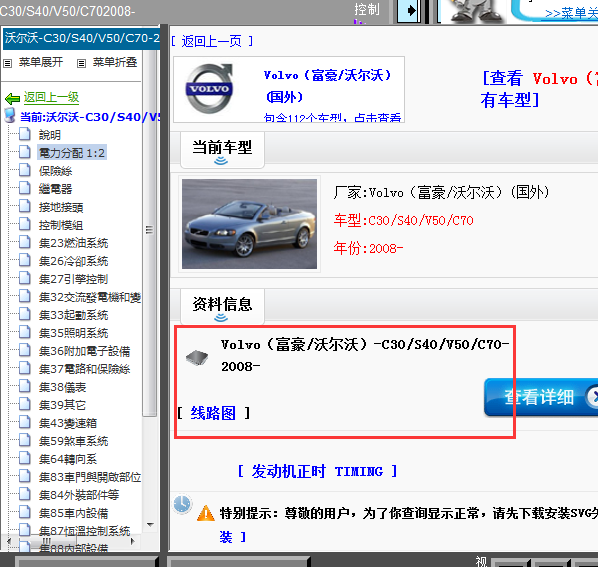Click the 控制 label in top bar
The height and width of the screenshot is (567, 598).
tap(367, 10)
